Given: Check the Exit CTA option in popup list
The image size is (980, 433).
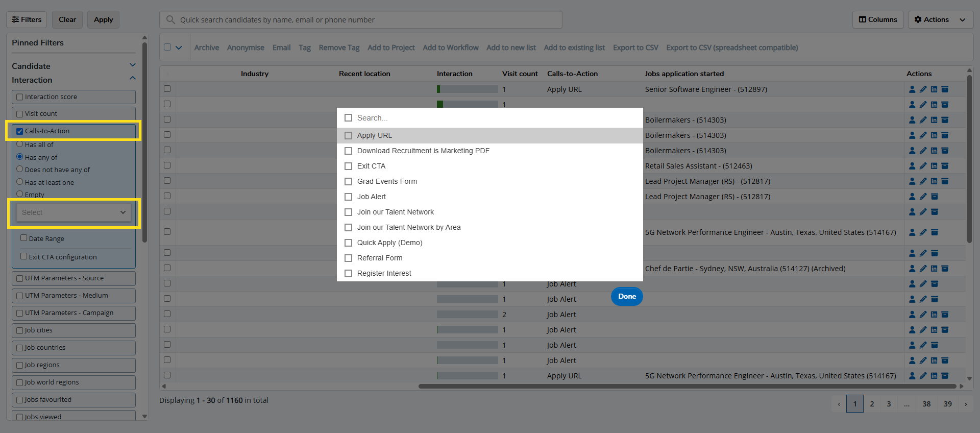Looking at the screenshot, I should pos(349,166).
